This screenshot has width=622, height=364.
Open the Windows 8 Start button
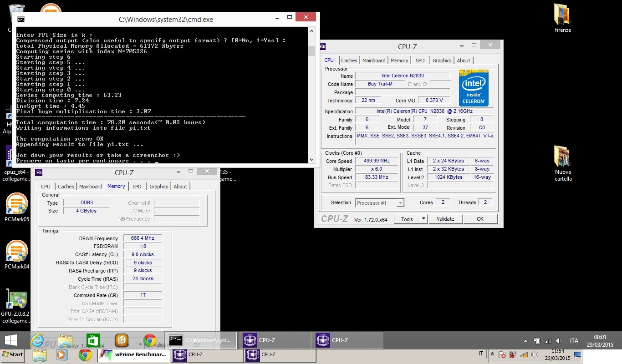10,340
